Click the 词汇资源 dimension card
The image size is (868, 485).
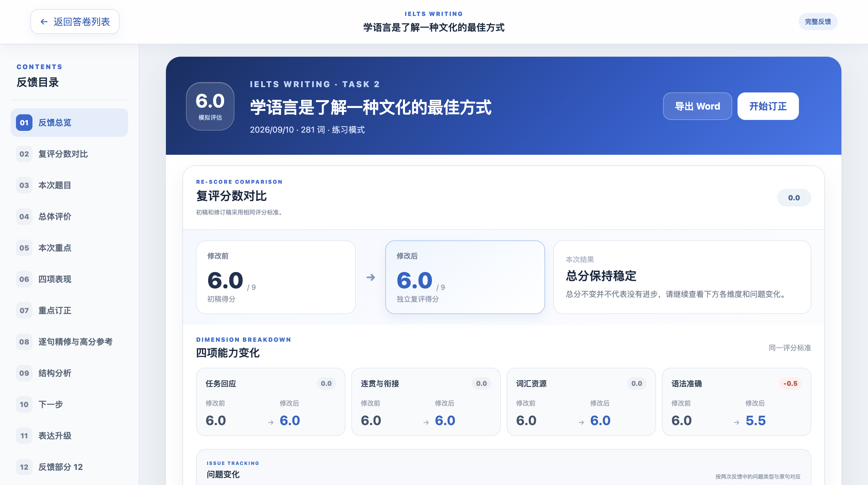[x=581, y=402]
